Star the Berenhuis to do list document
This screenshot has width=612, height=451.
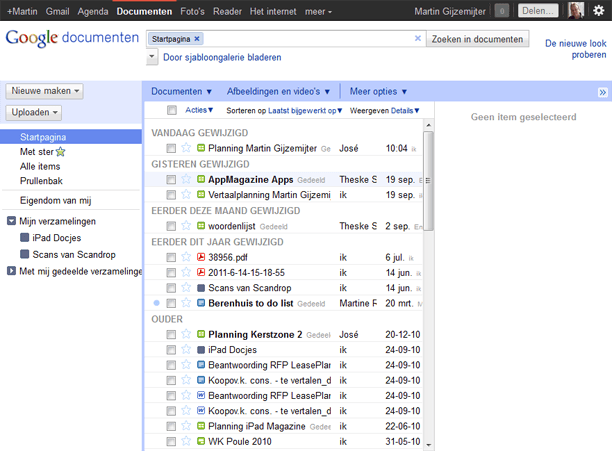click(x=186, y=302)
